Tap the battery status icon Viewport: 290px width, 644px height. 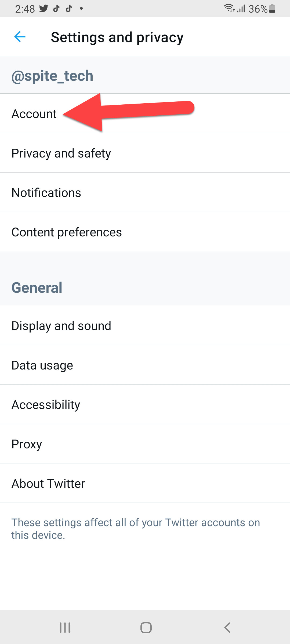point(272,9)
